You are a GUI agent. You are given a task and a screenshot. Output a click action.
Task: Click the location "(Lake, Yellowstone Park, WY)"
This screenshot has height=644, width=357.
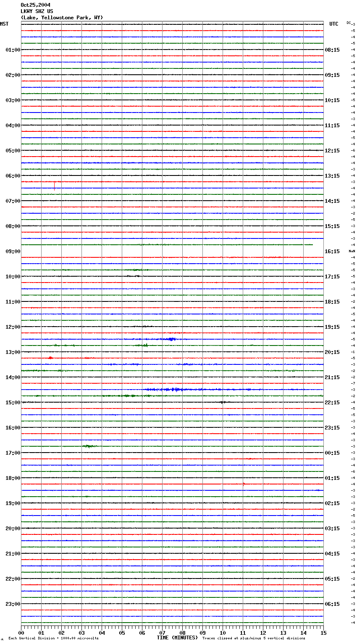tap(62, 18)
